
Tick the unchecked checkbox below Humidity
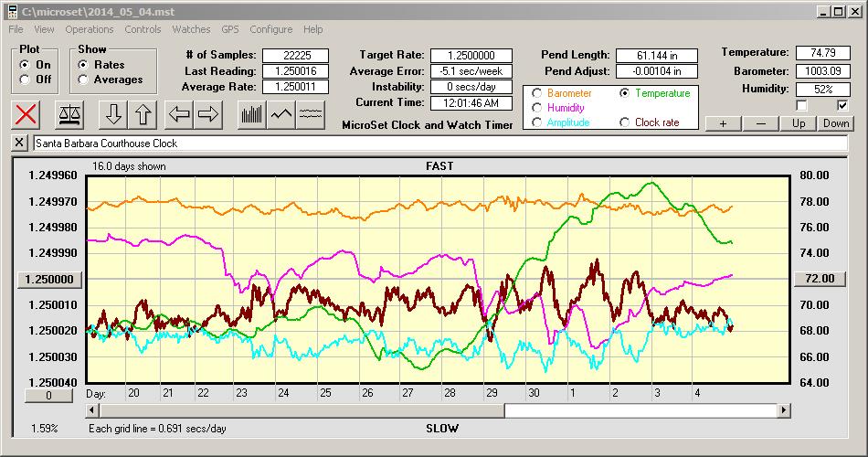[801, 106]
